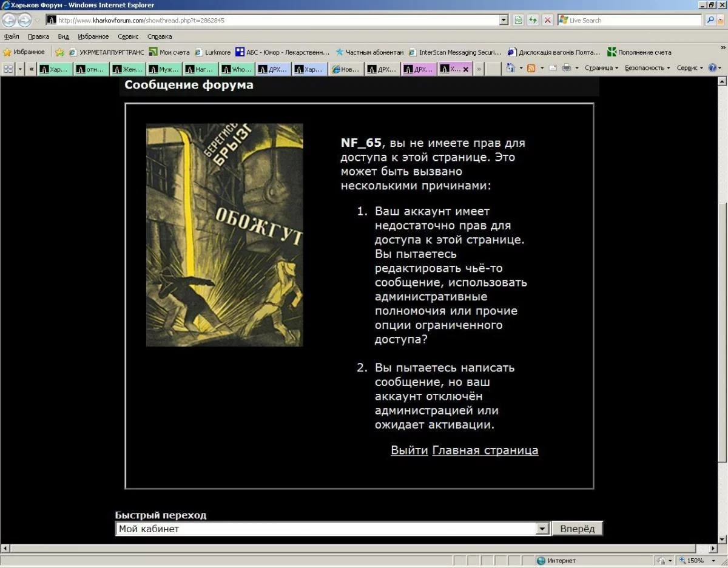Switch to the Жен... tab
This screenshot has height=568, width=728.
[x=128, y=69]
